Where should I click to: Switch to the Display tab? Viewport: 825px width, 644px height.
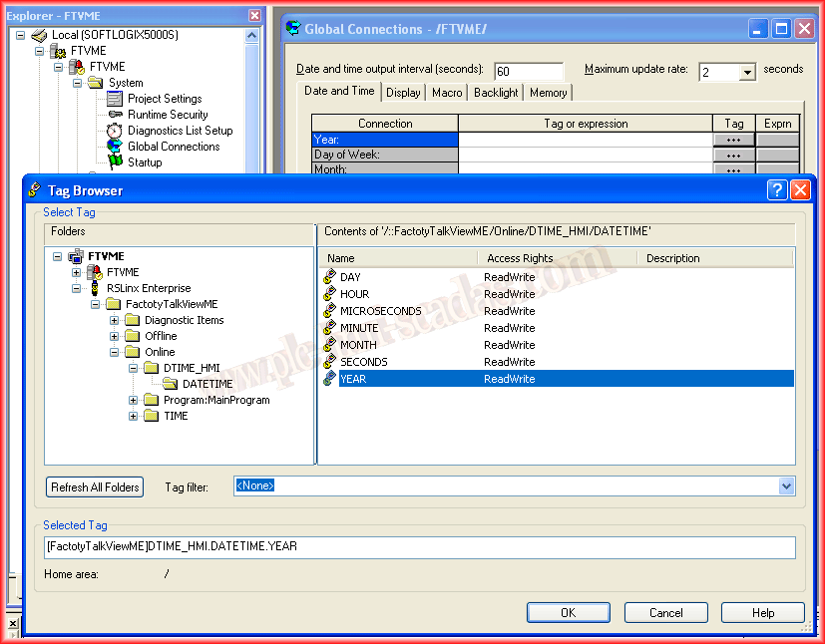tap(403, 93)
